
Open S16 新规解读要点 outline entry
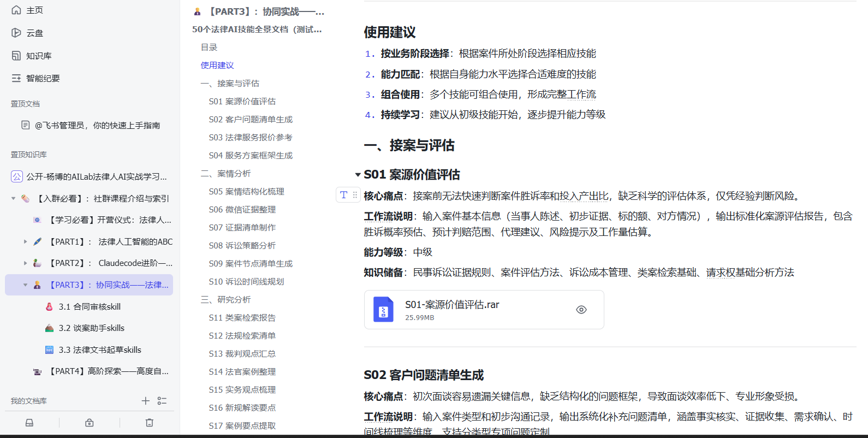242,407
